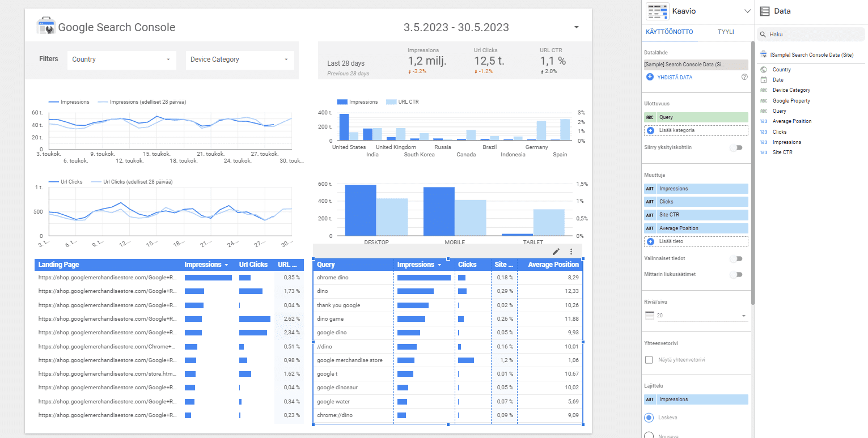This screenshot has width=868, height=438.
Task: Click the Query dimension chip
Action: tap(696, 117)
